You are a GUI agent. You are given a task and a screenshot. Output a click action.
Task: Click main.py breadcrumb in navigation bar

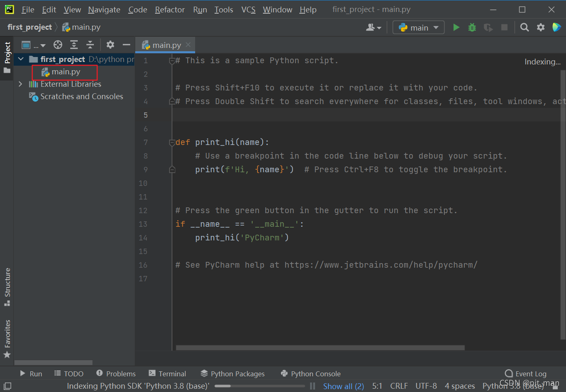(x=81, y=27)
